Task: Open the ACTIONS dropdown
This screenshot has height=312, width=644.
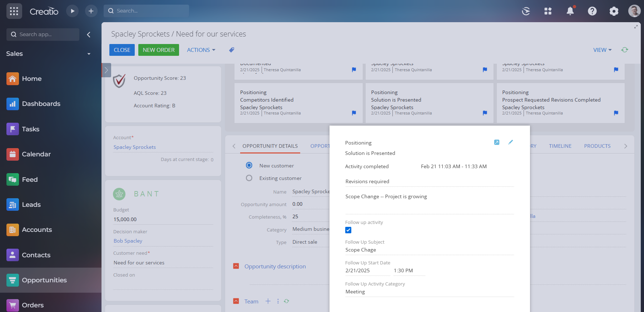Action: click(x=201, y=50)
